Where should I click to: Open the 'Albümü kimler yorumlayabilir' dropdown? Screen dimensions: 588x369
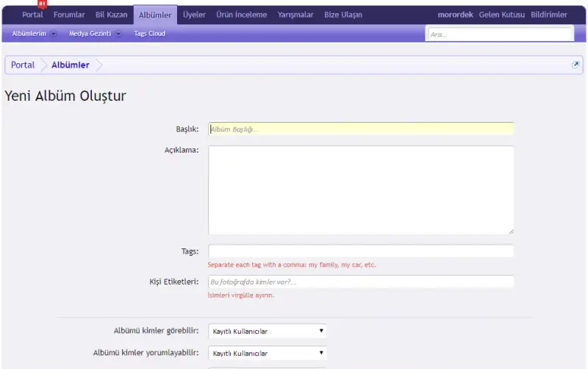[x=268, y=353]
